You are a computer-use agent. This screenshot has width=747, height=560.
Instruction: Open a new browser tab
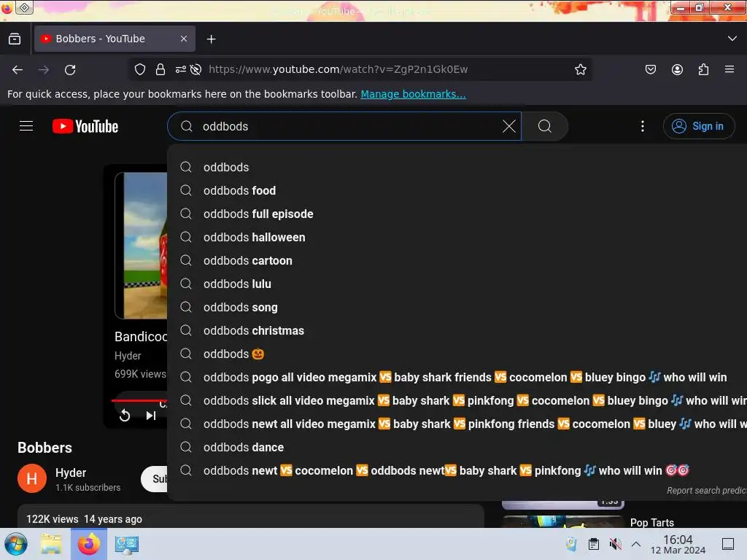click(211, 39)
